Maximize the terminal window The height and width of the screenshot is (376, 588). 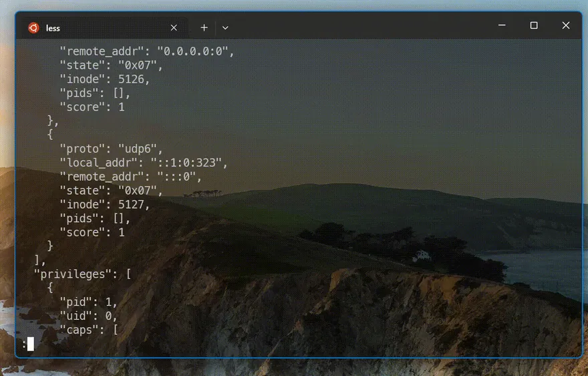pos(534,25)
